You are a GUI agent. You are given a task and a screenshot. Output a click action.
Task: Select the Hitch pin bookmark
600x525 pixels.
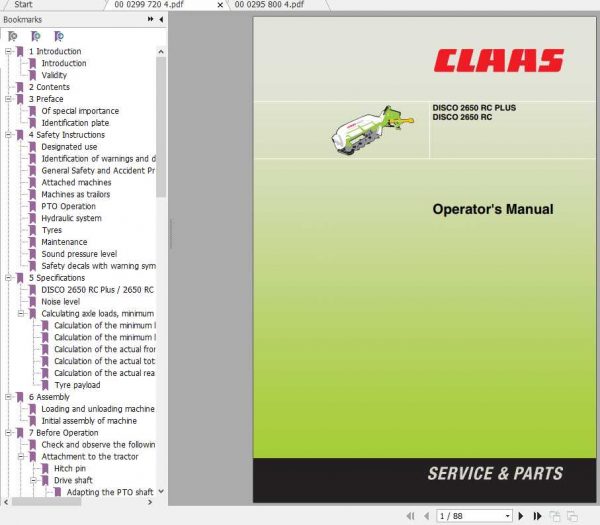pos(70,468)
